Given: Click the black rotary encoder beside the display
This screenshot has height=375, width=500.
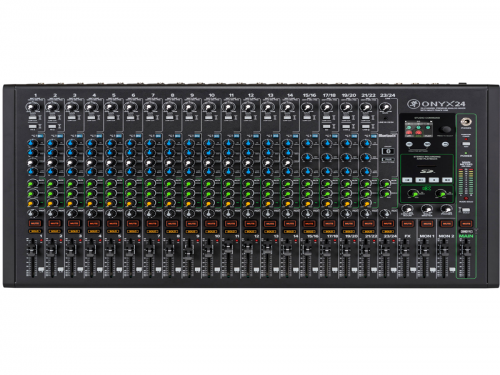Looking at the screenshot, I should (445, 129).
